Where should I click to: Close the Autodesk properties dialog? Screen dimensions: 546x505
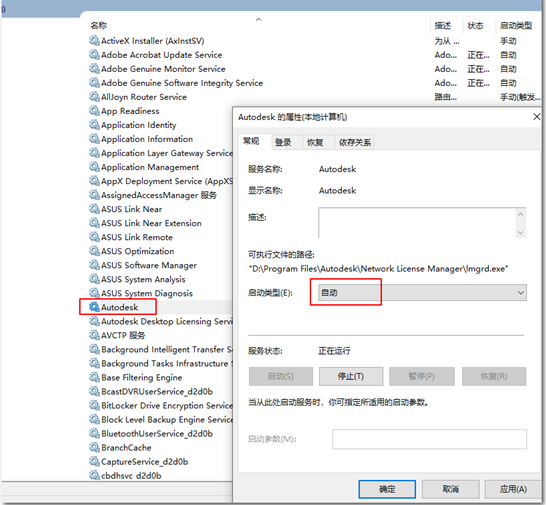[x=537, y=117]
